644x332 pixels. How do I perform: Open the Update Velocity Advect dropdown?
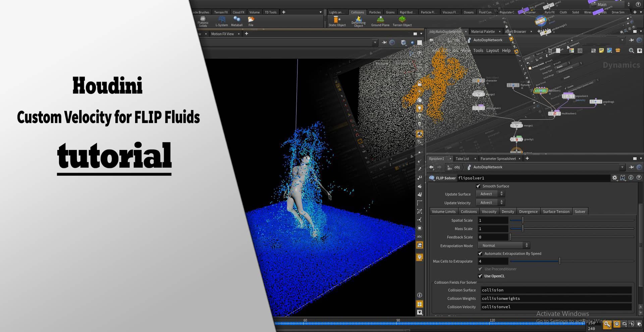point(490,203)
